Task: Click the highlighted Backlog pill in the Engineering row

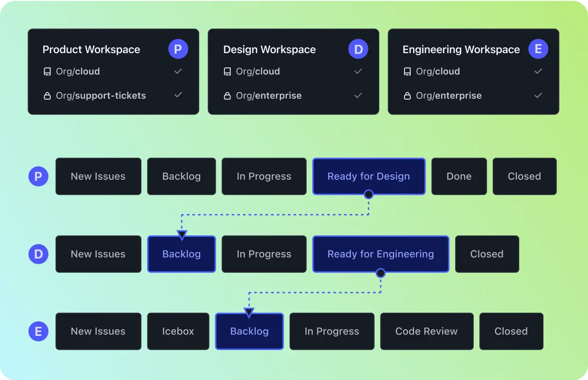Action: (x=249, y=331)
